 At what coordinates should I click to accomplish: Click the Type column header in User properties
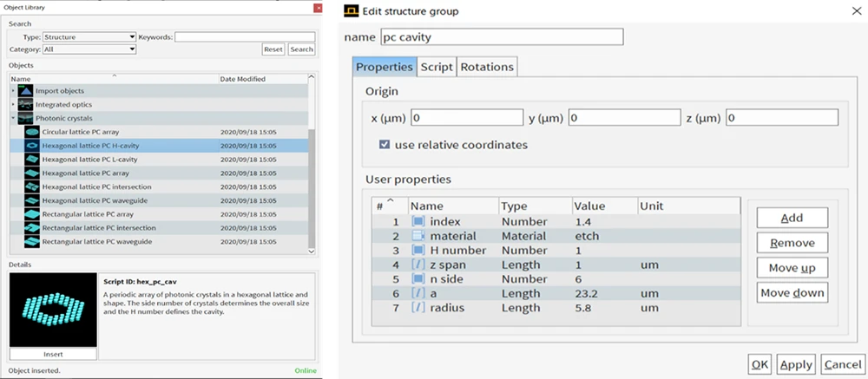[536, 206]
